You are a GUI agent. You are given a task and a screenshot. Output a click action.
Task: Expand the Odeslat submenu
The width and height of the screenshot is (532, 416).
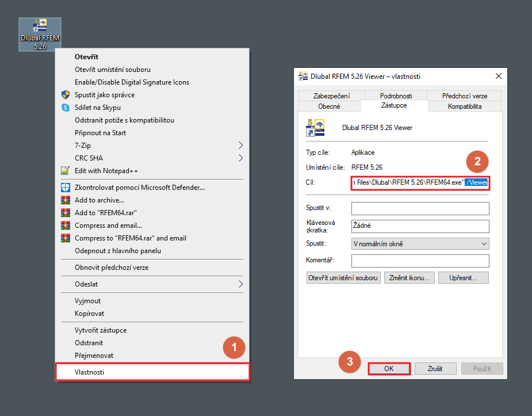point(152,284)
